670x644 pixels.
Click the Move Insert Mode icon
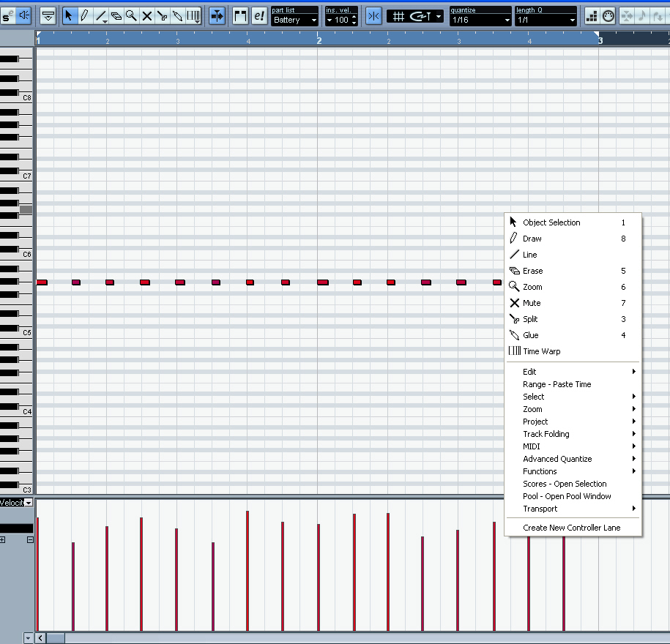[x=628, y=16]
